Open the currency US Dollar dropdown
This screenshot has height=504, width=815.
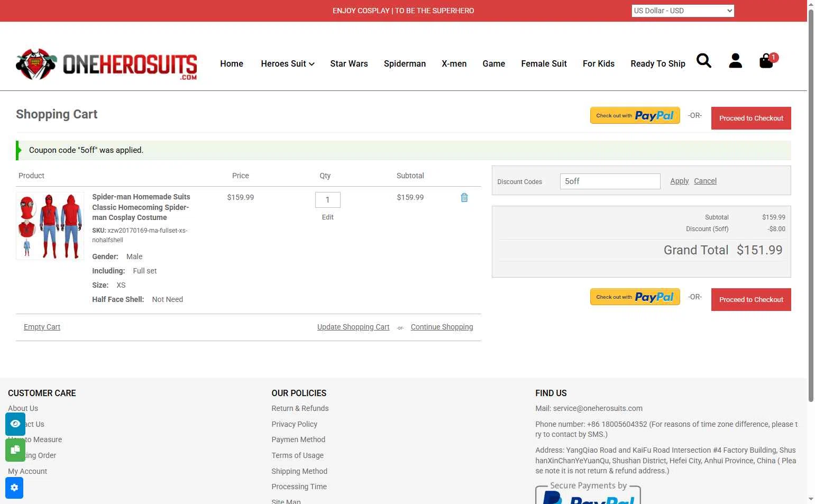pyautogui.click(x=683, y=11)
